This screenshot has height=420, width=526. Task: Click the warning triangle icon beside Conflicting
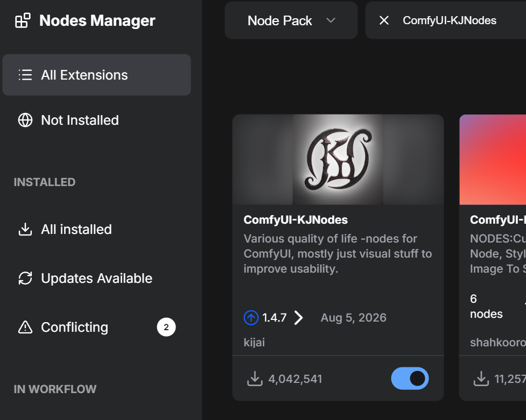click(25, 327)
